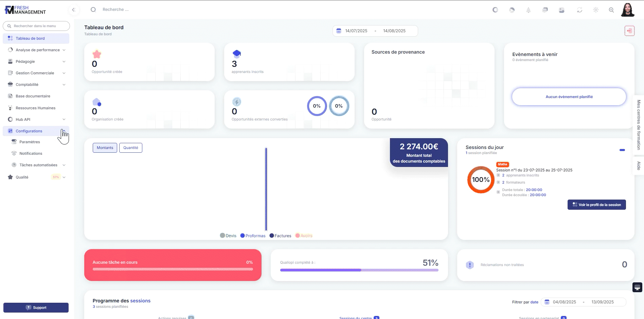Toggle light/dark theme with the sun icon
This screenshot has height=319, width=644.
[596, 10]
